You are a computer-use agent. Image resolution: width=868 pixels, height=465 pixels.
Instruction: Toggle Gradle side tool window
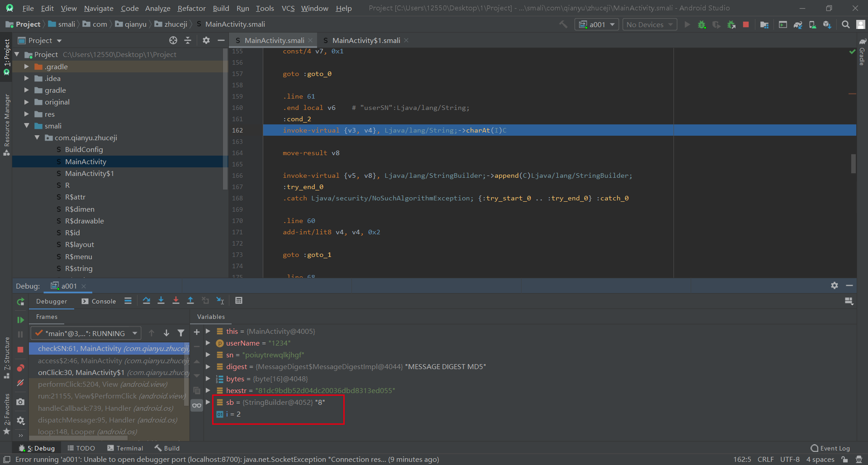click(x=862, y=52)
